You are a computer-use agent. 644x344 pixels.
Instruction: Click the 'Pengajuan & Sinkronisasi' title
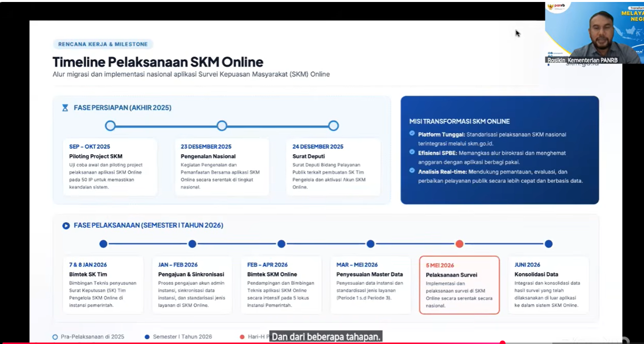coord(191,274)
